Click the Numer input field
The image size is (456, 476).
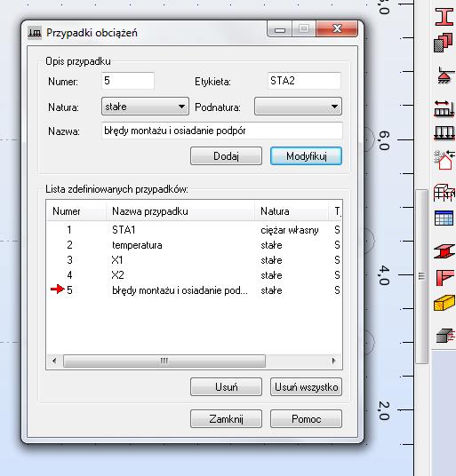[128, 81]
